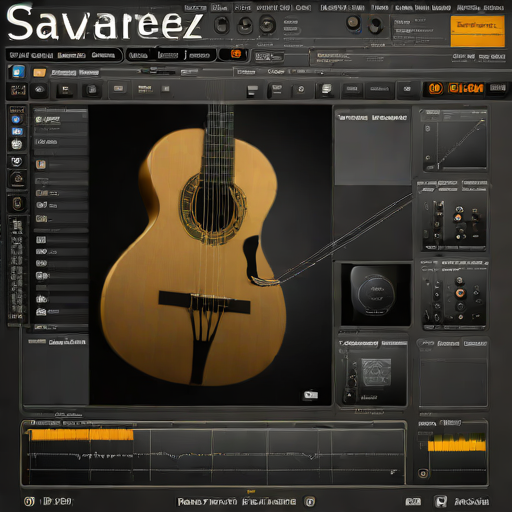Viewport: 512px width, 512px height.
Task: Turn the leftmost of three round knobs beside Savareez
Action: (221, 25)
